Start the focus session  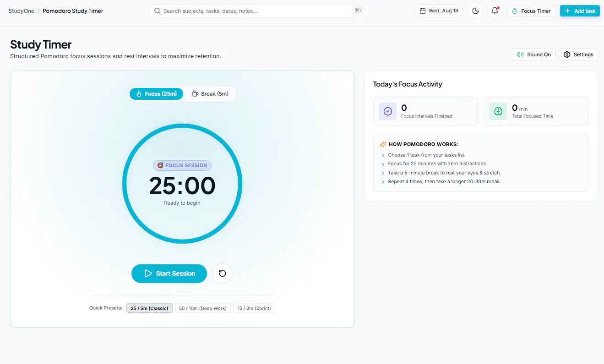(x=169, y=273)
